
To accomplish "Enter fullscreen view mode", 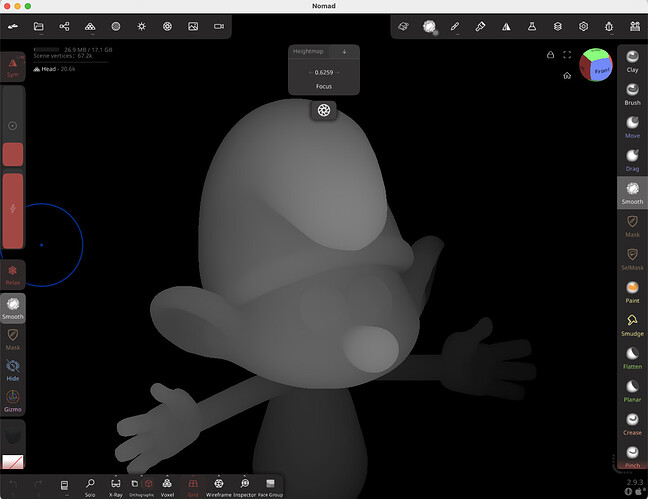I will [x=567, y=55].
